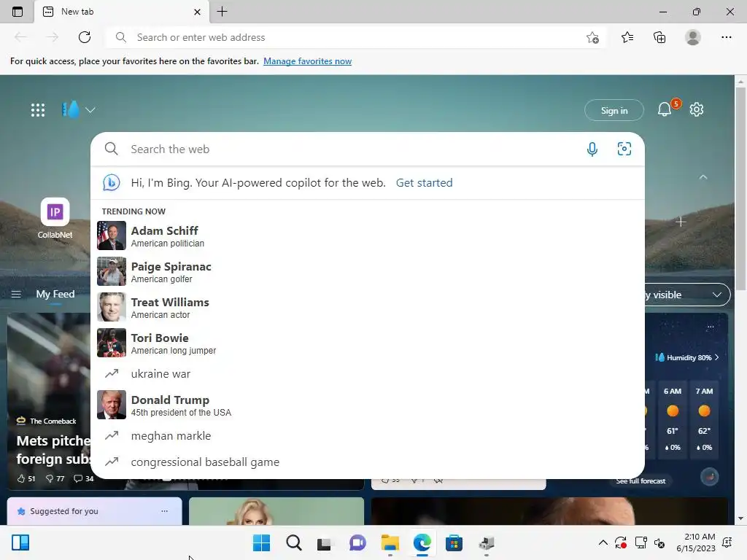The width and height of the screenshot is (747, 560).
Task: Collapse quick links with up chevron
Action: [703, 177]
